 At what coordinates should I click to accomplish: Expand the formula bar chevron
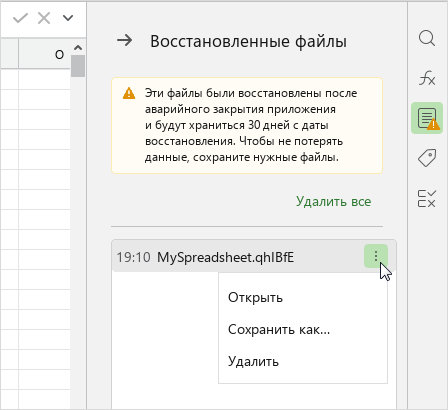pyautogui.click(x=68, y=18)
